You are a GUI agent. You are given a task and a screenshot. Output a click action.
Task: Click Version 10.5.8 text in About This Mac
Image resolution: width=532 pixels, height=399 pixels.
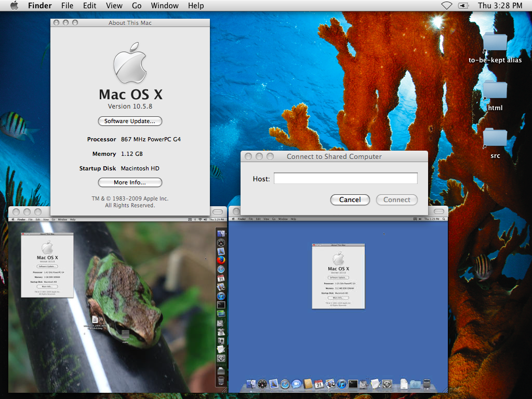click(x=130, y=106)
